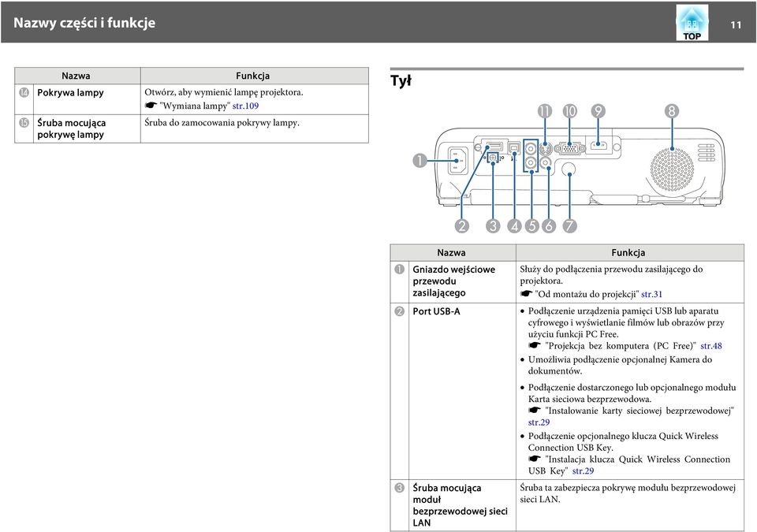The height and width of the screenshot is (532, 757).
Task: Open the str.109 page link
Action: coord(245,106)
